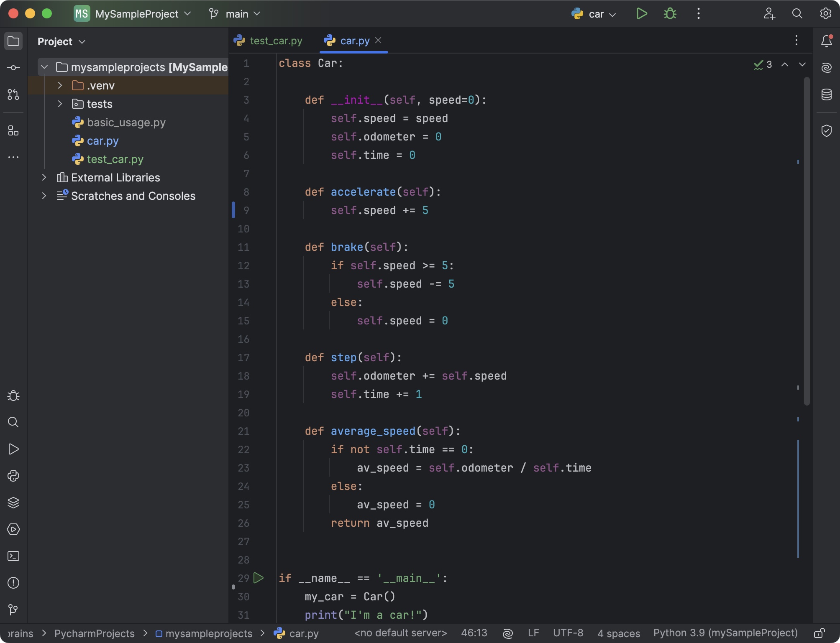Open the Notifications bell
Image resolution: width=840 pixels, height=643 pixels.
coord(826,41)
